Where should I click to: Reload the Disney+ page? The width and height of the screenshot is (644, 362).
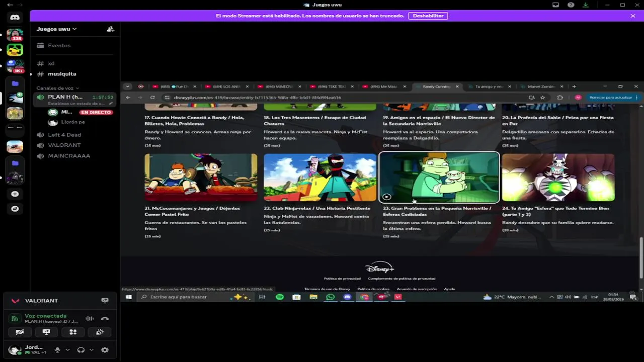point(153,98)
